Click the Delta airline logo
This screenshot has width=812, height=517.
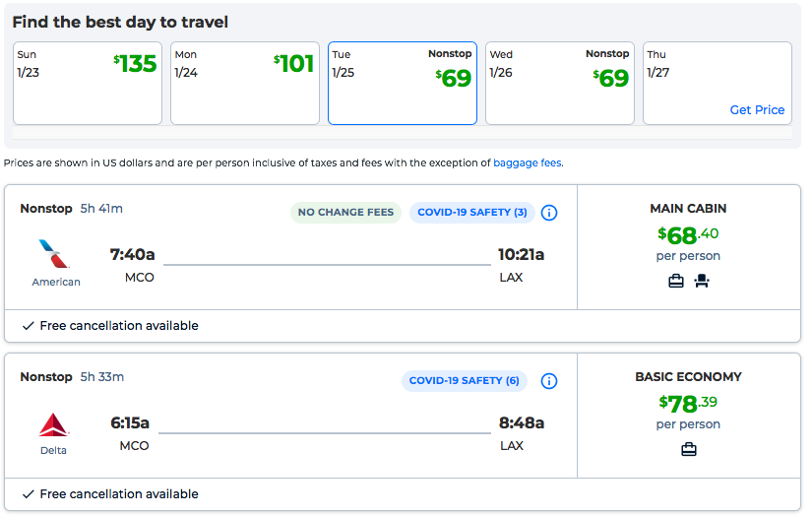pyautogui.click(x=53, y=425)
